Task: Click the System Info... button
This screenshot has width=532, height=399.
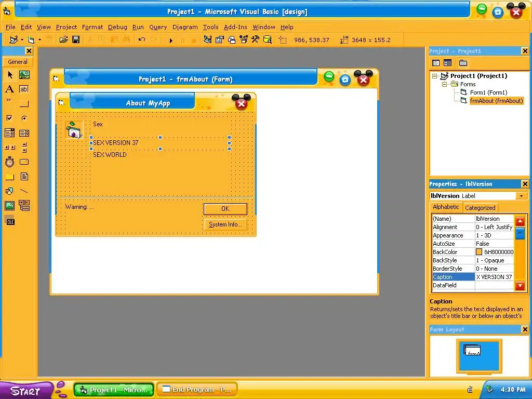Action: point(225,224)
